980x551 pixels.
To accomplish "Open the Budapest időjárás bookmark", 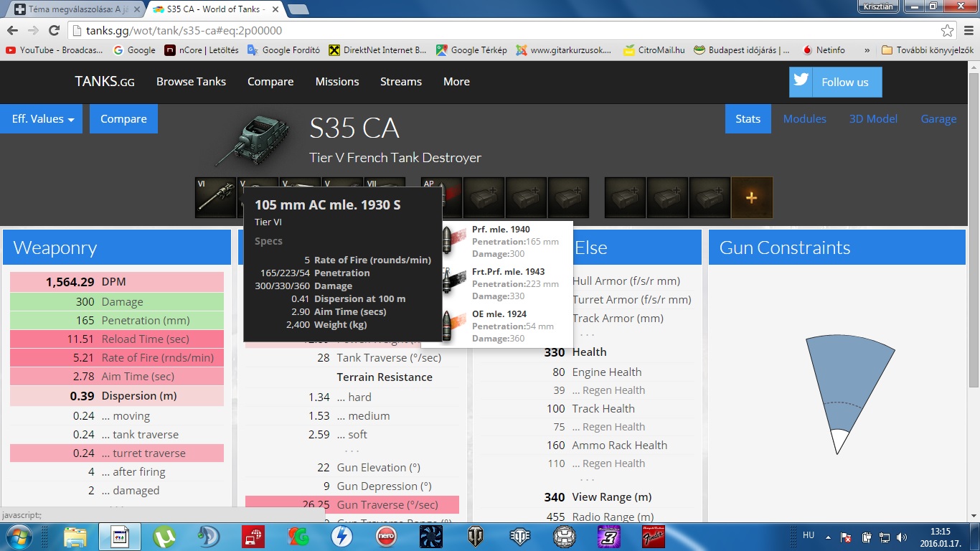I will click(742, 50).
